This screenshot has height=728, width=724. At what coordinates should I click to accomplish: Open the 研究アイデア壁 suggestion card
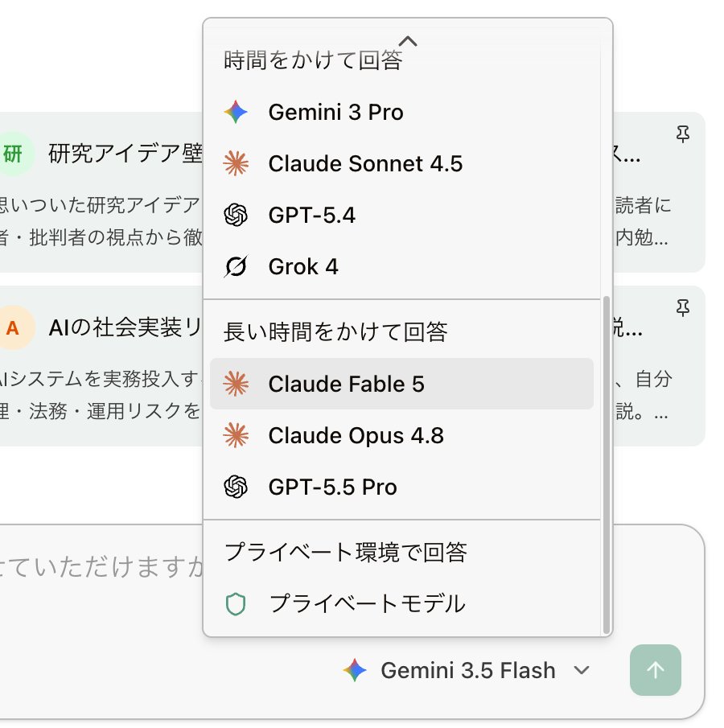tap(101, 191)
